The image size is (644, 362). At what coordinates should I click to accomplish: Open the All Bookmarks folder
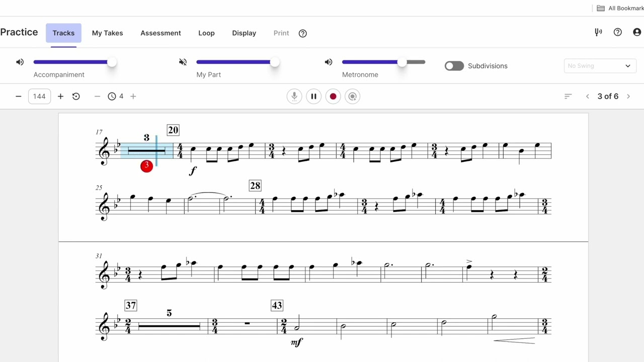tap(620, 8)
